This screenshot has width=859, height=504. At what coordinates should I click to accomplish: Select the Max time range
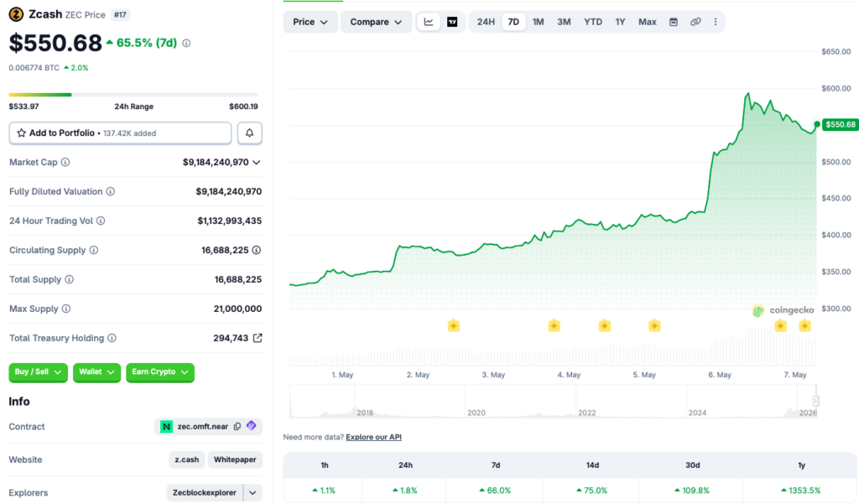coord(647,22)
